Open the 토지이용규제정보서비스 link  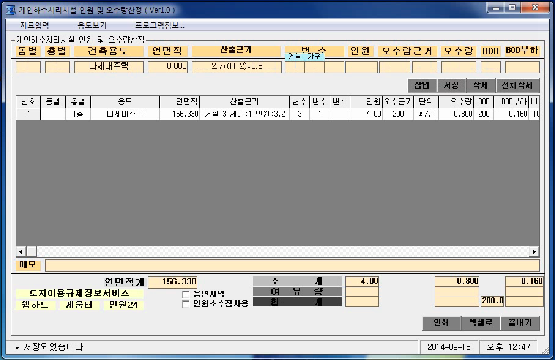pos(80,293)
